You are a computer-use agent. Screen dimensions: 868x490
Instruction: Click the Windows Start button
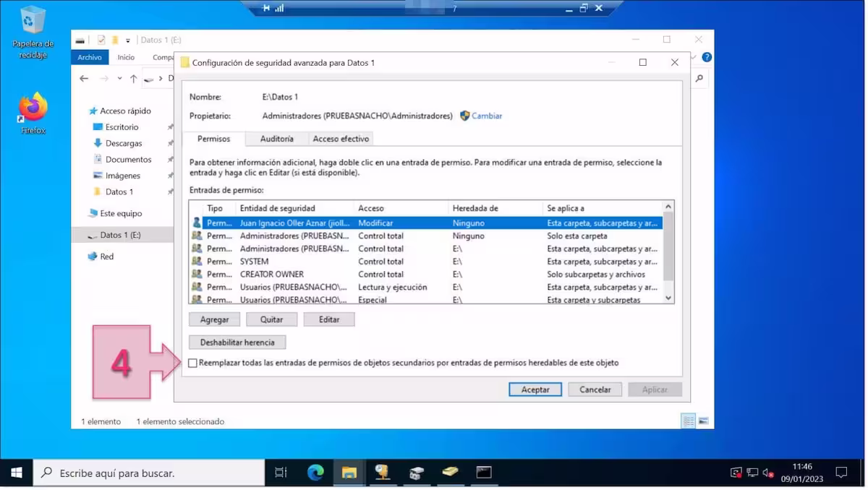tap(16, 473)
